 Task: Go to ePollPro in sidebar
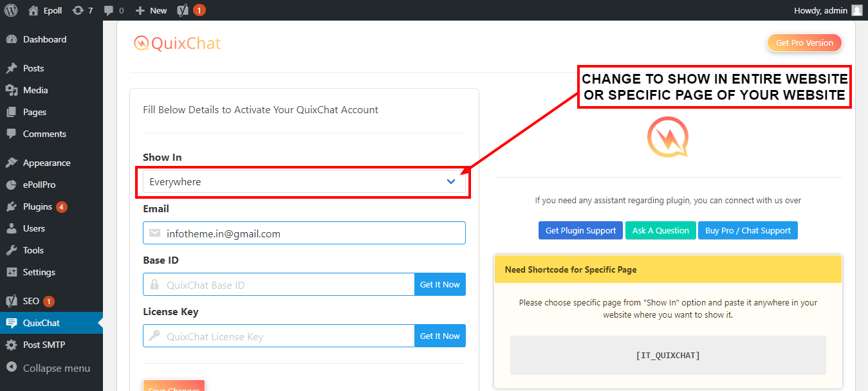click(x=39, y=185)
